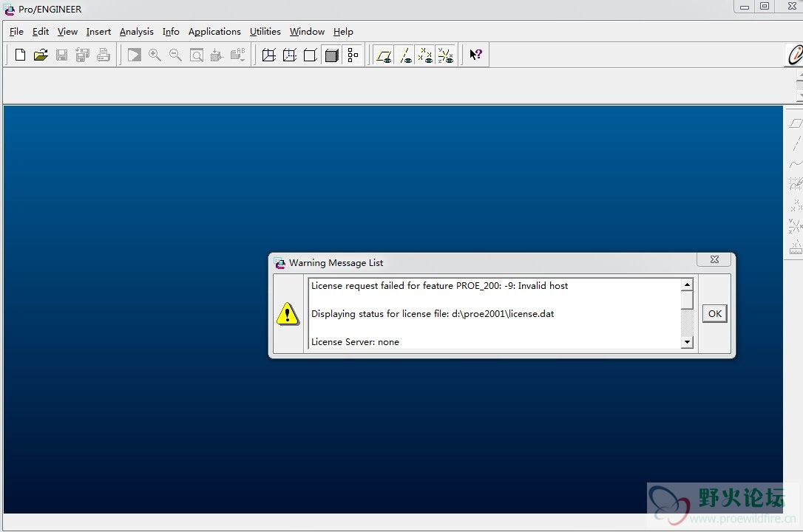Viewport: 803px width, 532px height.
Task: Click the coordinate system tool in right toolbar
Action: pyautogui.click(x=796, y=225)
